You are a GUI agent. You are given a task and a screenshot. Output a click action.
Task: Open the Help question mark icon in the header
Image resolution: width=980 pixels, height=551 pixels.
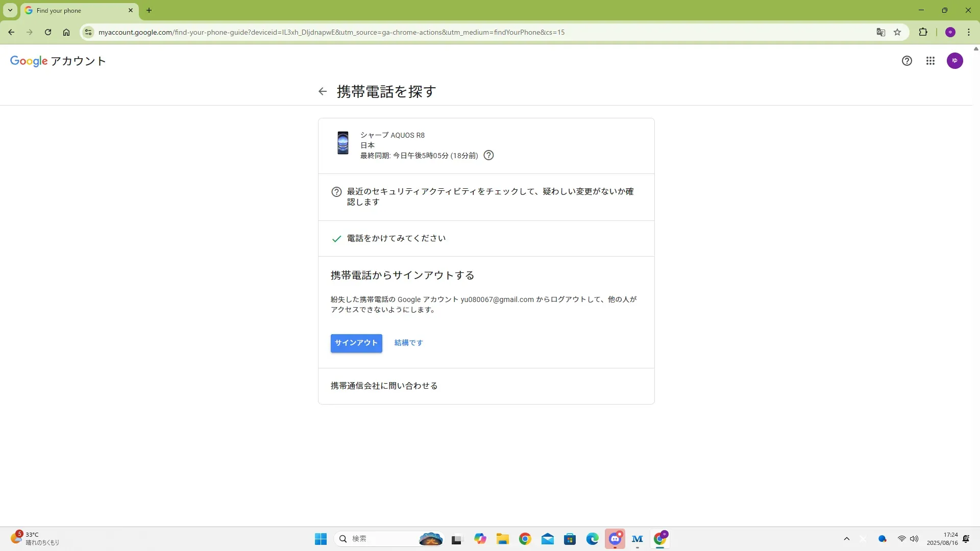(x=906, y=61)
